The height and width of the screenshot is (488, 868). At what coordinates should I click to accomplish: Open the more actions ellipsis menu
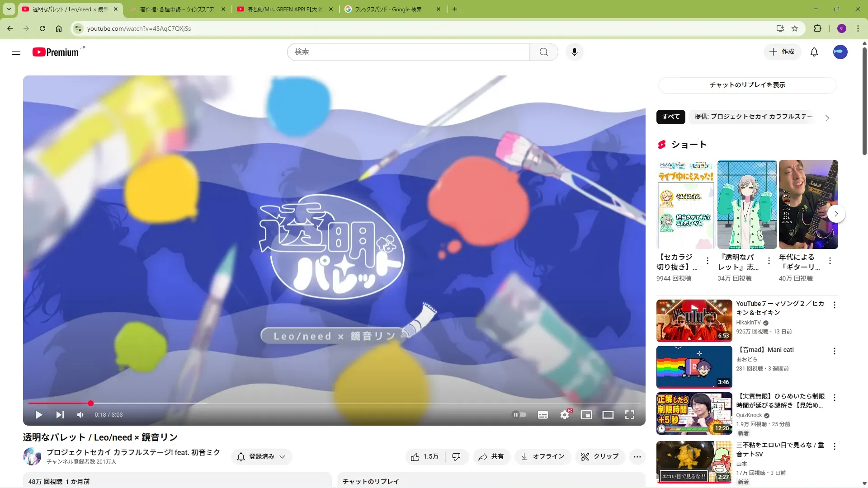637,457
